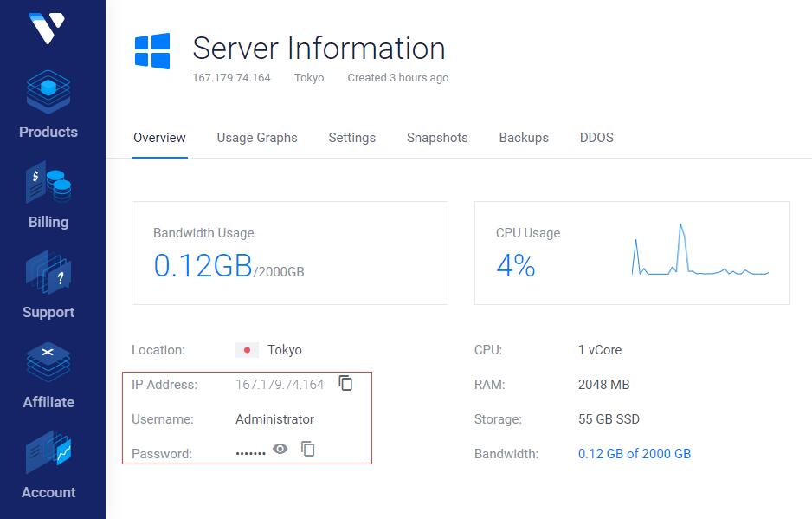The width and height of the screenshot is (812, 519).
Task: Click the 0.12 GB of 2000 GB link
Action: pyautogui.click(x=634, y=454)
